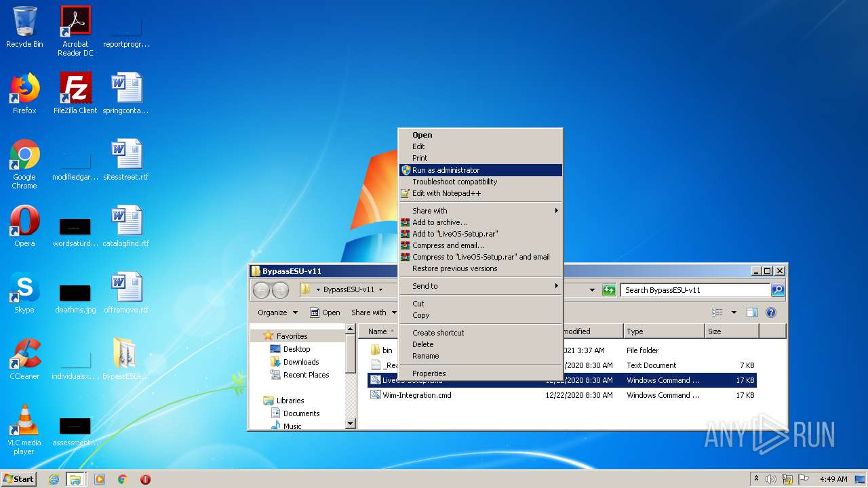The image size is (868, 488).
Task: Choose Print in context menu
Action: pyautogui.click(x=481, y=158)
